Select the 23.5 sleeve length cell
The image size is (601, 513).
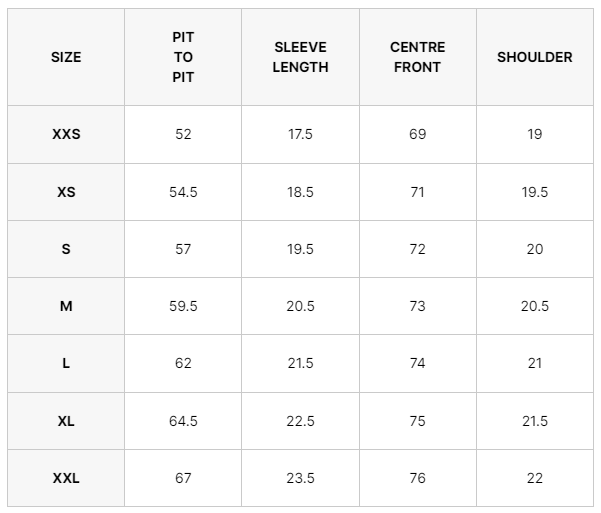coord(300,478)
